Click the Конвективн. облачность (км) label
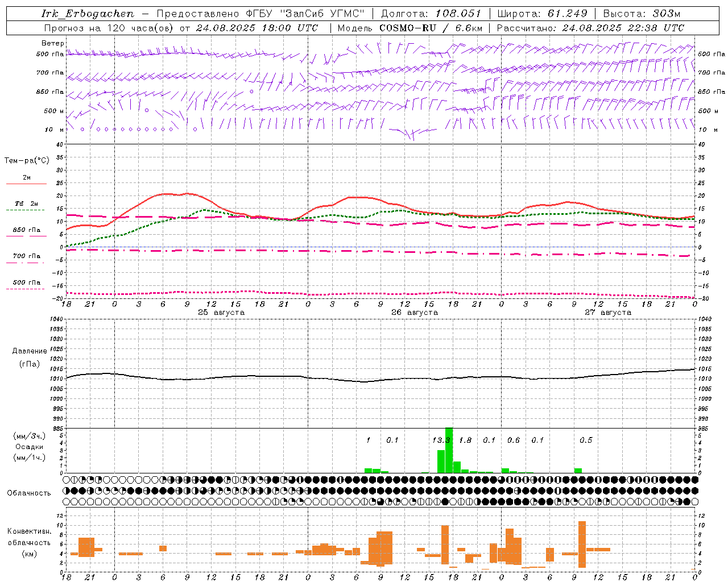Viewport: 728px width, 582px height. click(x=30, y=542)
